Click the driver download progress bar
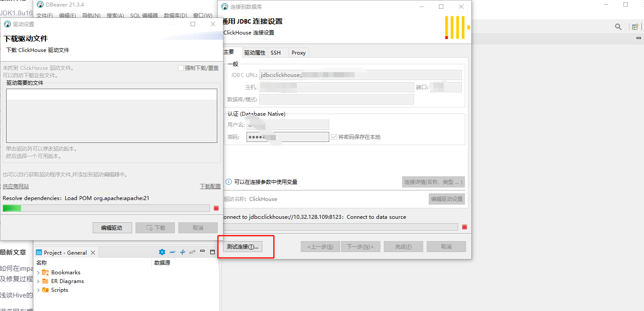 (106, 208)
